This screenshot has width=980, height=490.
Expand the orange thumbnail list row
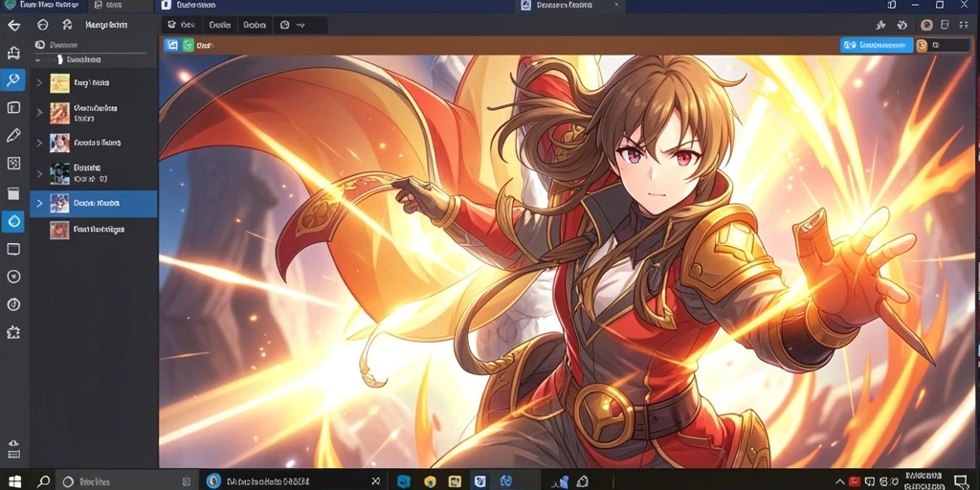point(39,113)
